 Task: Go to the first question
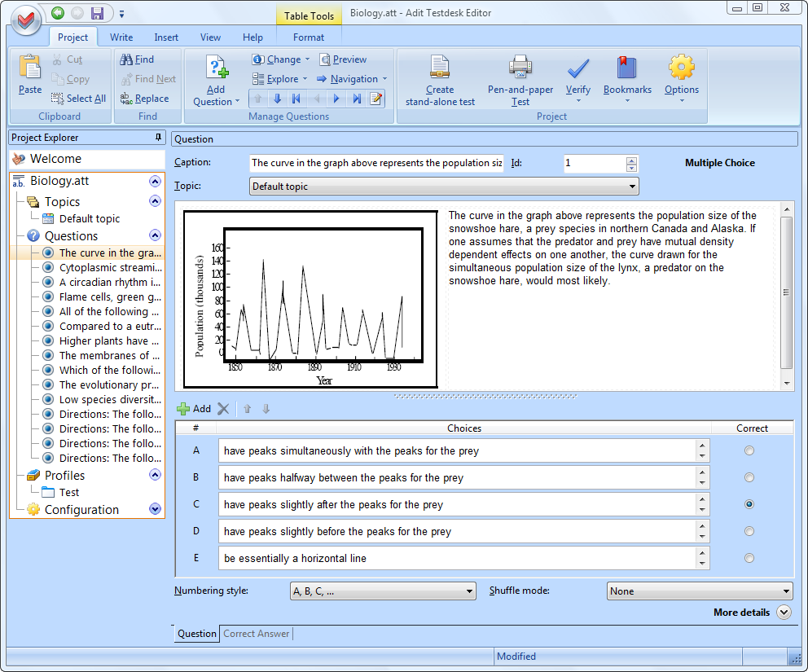coord(296,99)
